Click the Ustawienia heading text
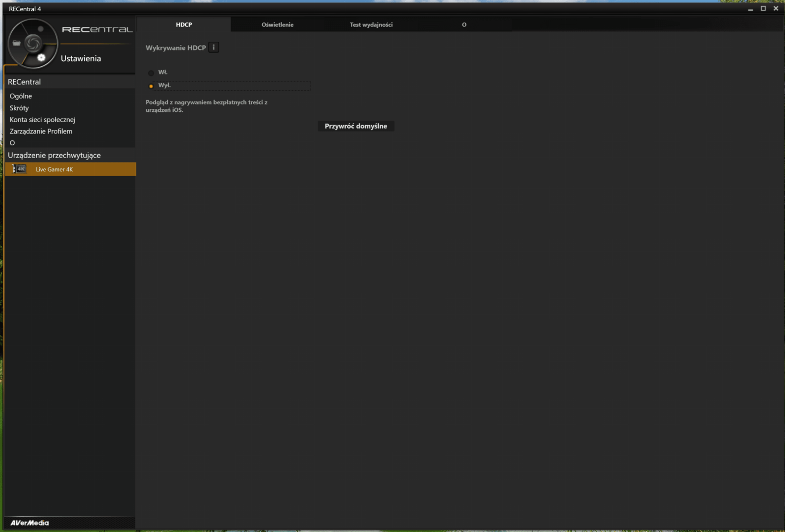The height and width of the screenshot is (532, 785). [x=81, y=58]
